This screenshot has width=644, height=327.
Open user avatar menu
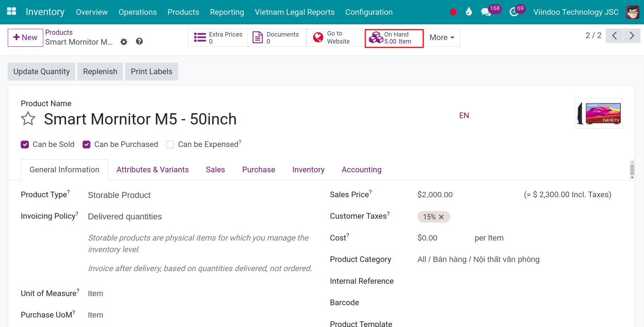[x=632, y=12]
